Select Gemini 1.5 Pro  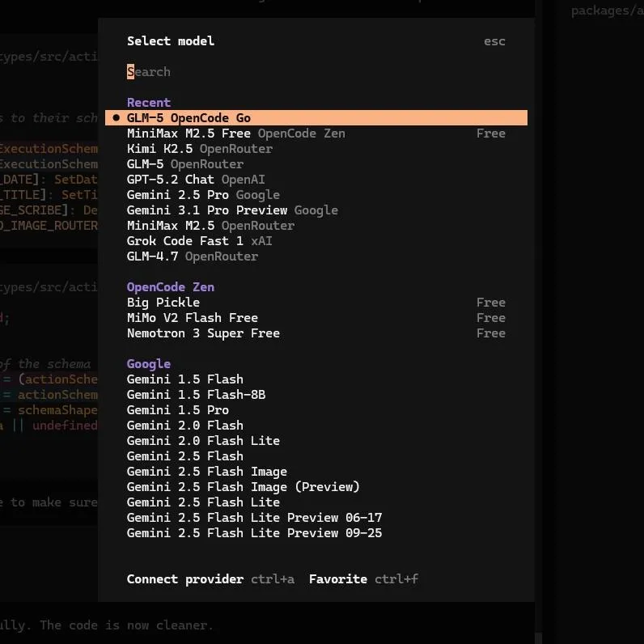pos(316,410)
